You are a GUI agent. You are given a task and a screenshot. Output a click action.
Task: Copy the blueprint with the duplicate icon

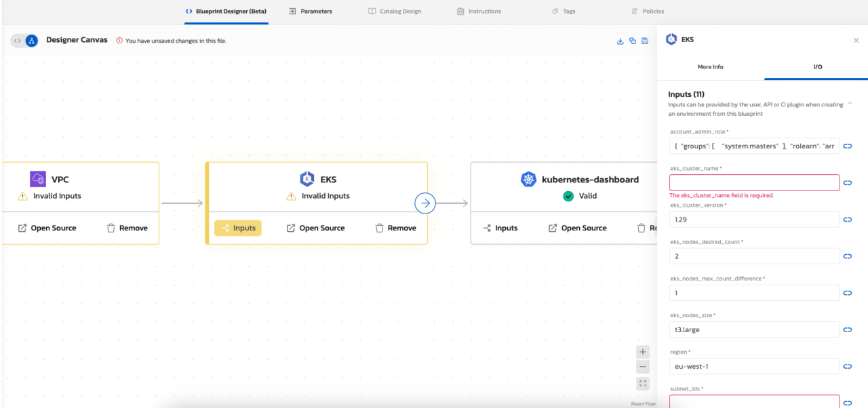633,41
